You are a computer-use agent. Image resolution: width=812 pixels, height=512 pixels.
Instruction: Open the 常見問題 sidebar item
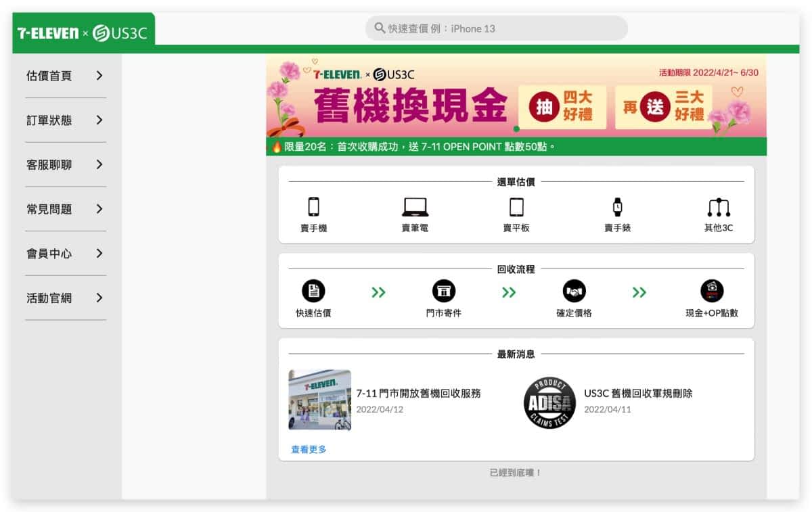click(66, 209)
